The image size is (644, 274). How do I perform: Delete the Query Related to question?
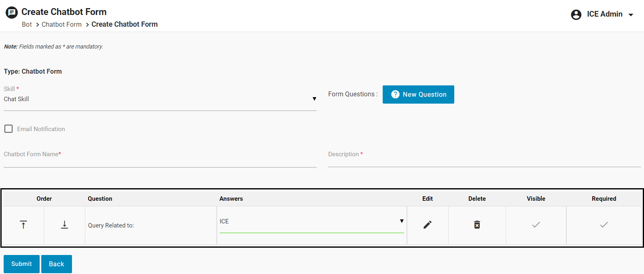[477, 225]
